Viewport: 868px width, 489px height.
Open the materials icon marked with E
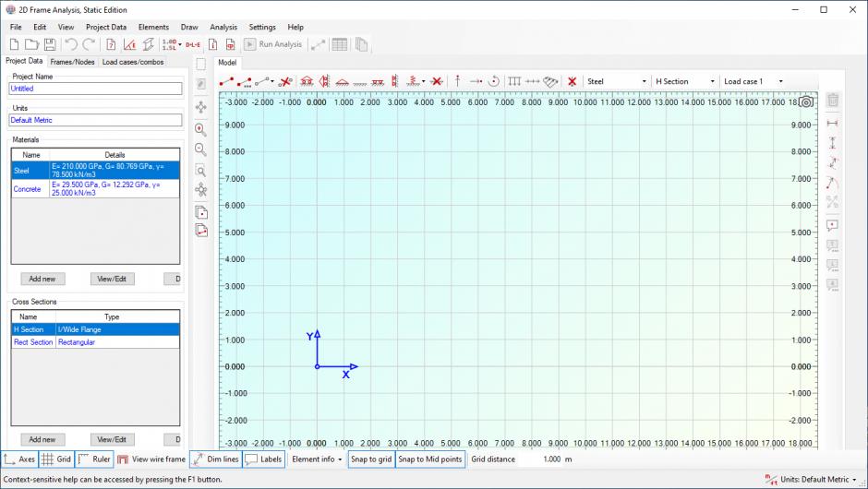point(129,44)
